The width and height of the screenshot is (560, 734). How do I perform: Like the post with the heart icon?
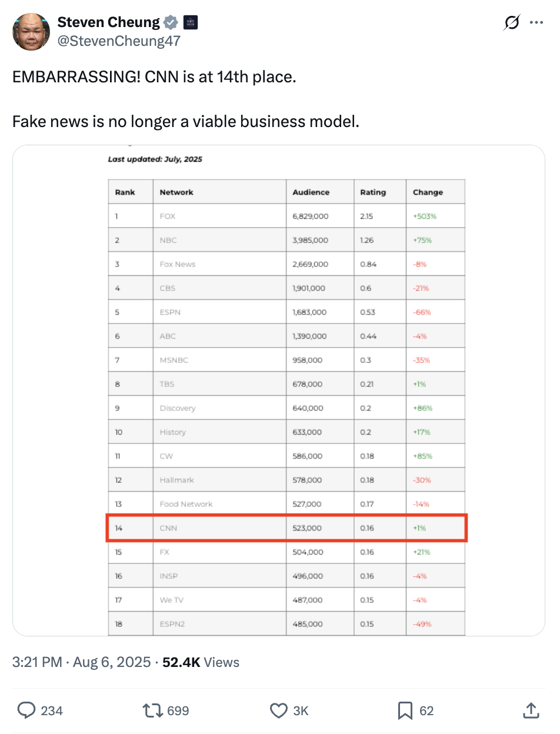(x=278, y=711)
